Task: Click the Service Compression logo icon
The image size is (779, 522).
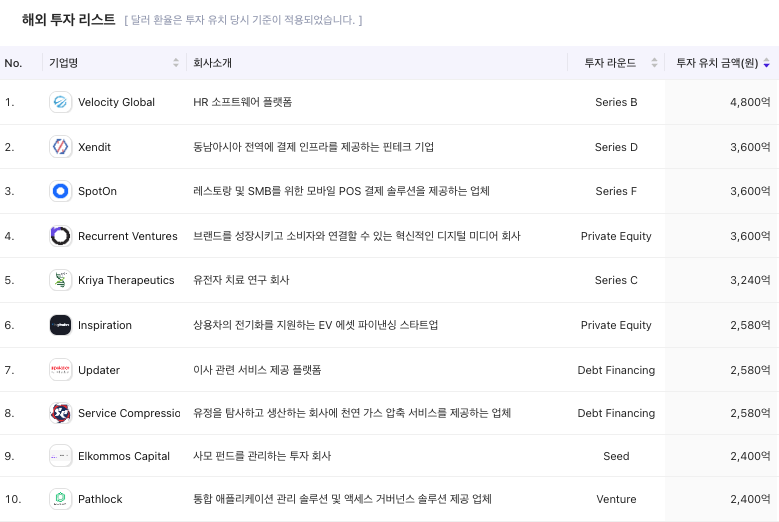Action: (x=61, y=413)
